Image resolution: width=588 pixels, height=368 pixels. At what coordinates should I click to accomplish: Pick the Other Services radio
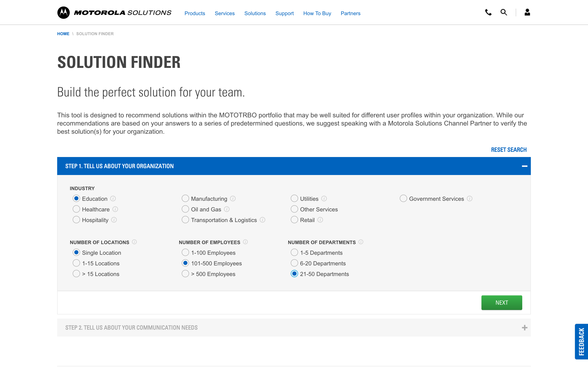pos(294,209)
